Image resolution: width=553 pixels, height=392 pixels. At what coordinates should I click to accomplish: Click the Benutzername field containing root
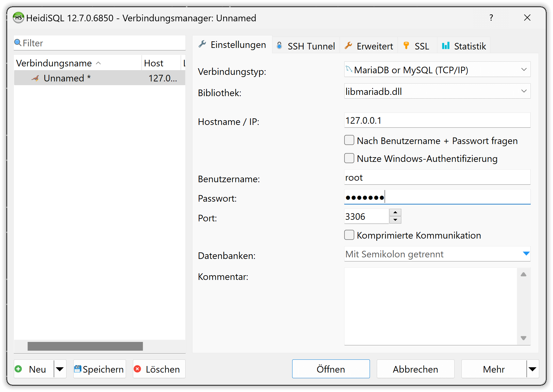point(437,177)
